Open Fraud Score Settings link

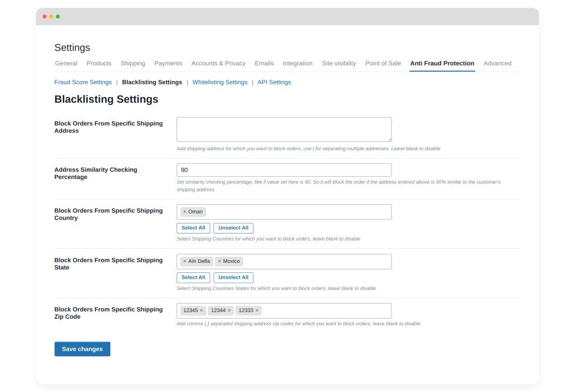pos(83,82)
